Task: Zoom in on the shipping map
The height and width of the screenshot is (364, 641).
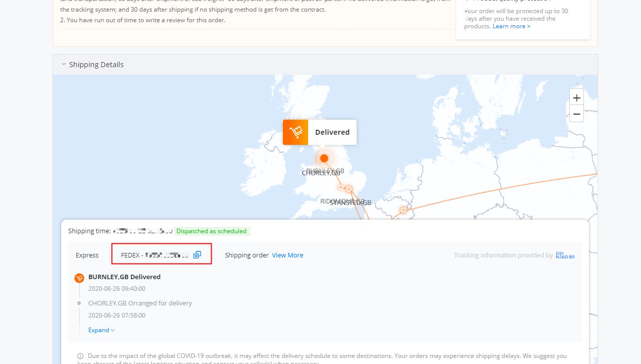Action: (576, 97)
